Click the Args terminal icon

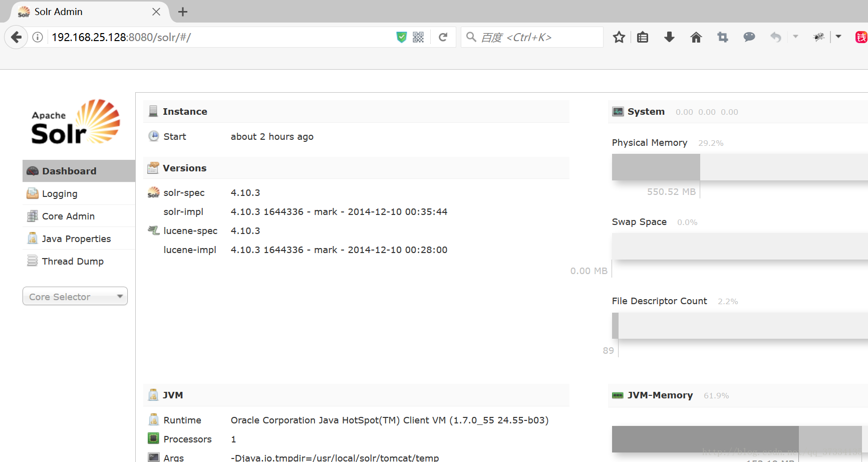point(153,457)
